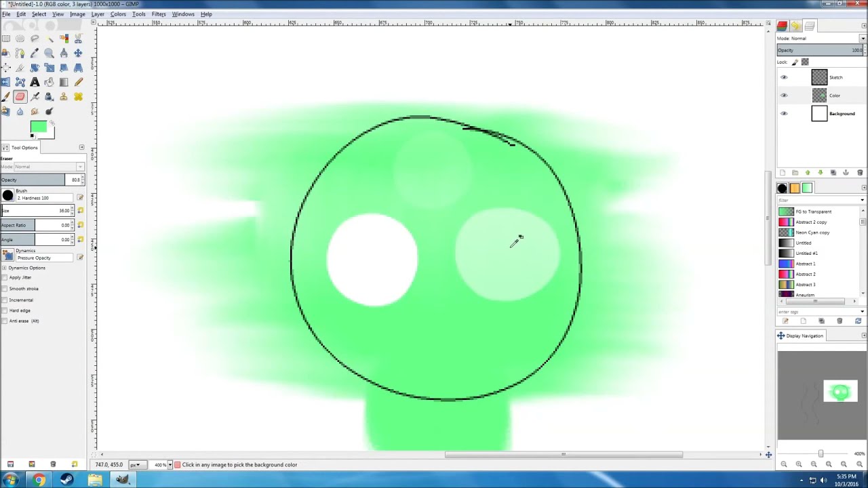Select the Clone stamp tool
This screenshot has width=868, height=488.
point(64,97)
